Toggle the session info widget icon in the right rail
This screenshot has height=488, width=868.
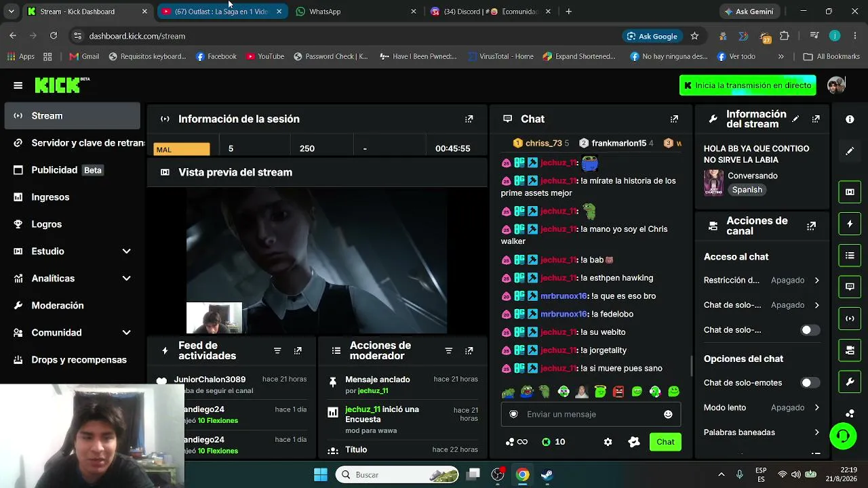pyautogui.click(x=850, y=319)
